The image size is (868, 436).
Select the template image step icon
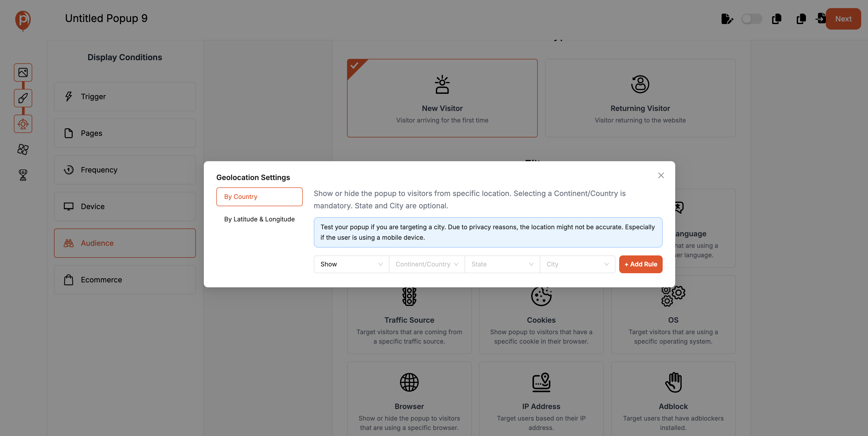[23, 72]
